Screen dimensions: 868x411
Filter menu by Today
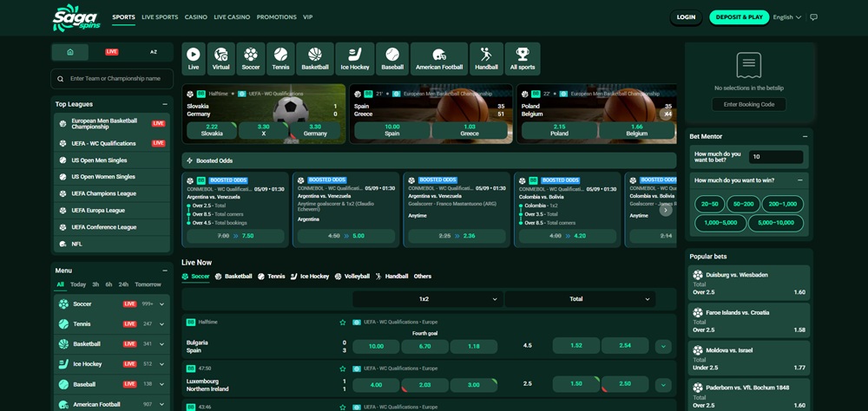point(78,284)
